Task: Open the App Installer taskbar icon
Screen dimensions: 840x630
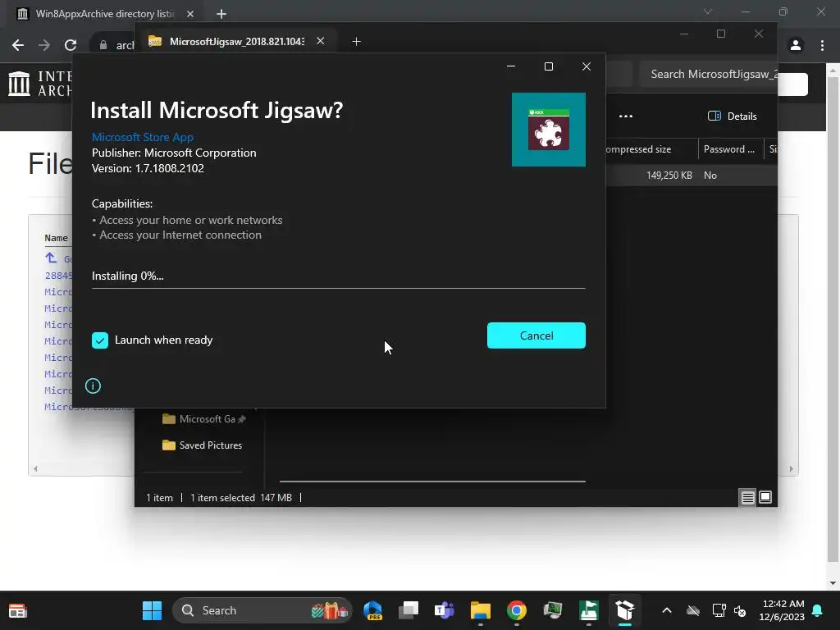Action: click(x=624, y=610)
